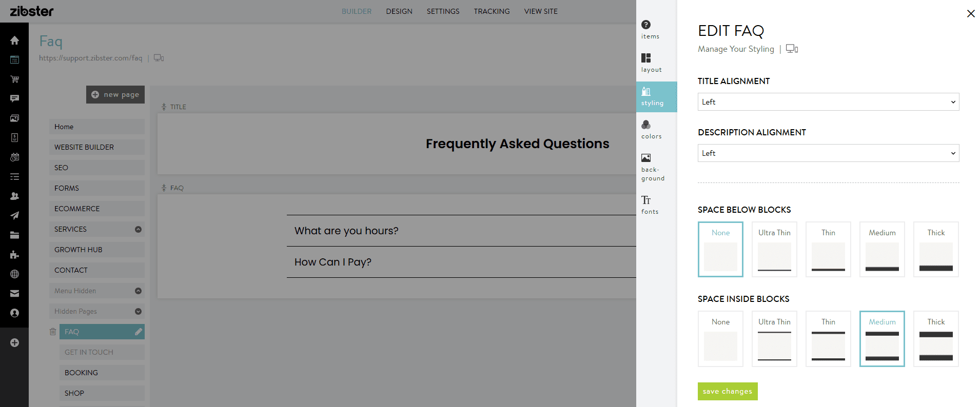
Task: Open the Title Alignment dropdown
Action: tap(828, 101)
